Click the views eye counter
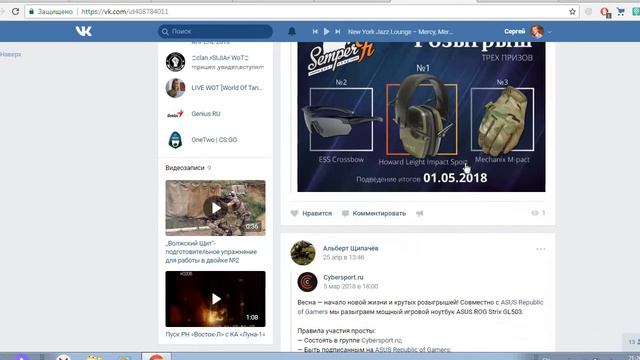Image resolution: width=640 pixels, height=360 pixels. pos(538,213)
